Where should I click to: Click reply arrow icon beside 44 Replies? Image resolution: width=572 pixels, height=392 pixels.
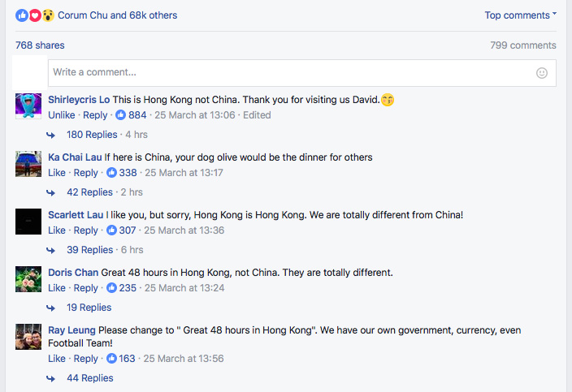(51, 378)
